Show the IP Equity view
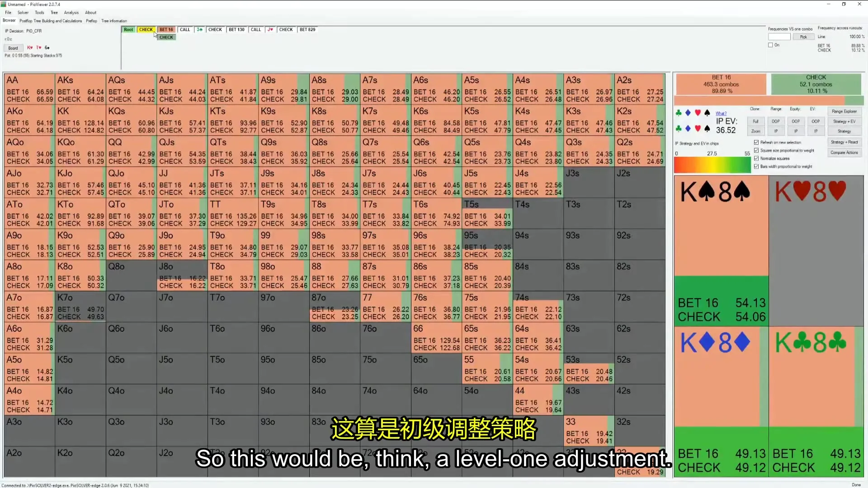 [x=796, y=131]
